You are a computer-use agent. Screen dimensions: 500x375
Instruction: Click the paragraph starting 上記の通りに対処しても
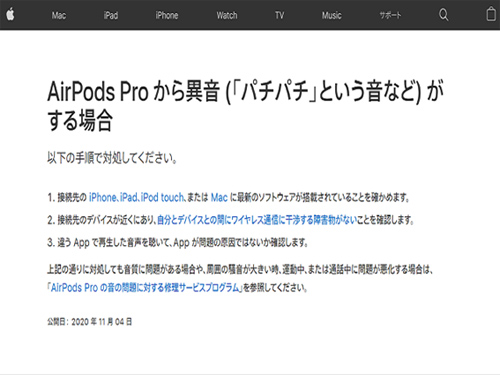tap(240, 278)
